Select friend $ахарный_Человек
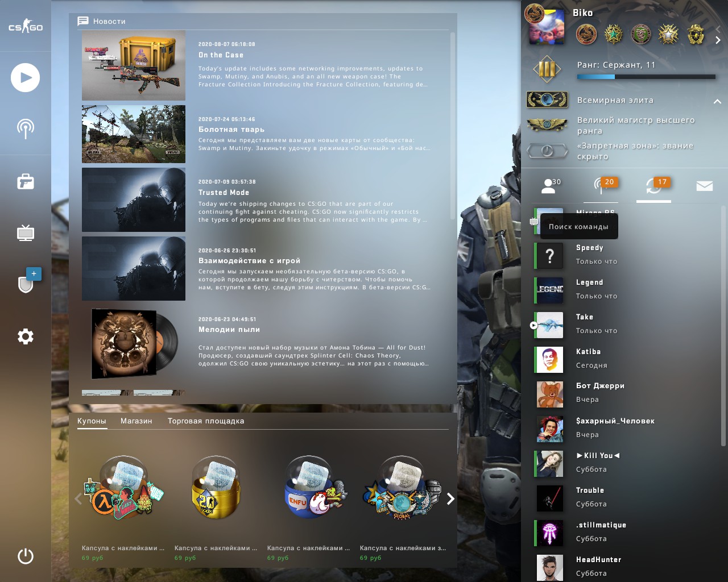 point(626,429)
